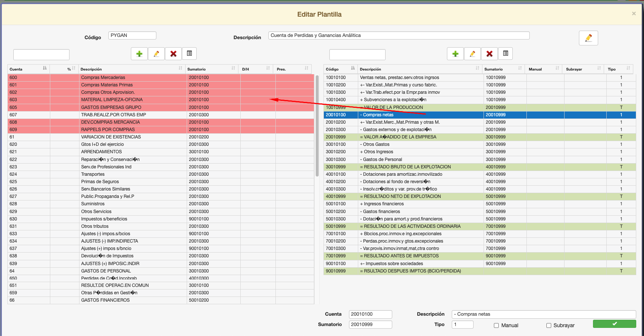Click the green plus icon above accounts table
This screenshot has width=644, height=336.
139,54
